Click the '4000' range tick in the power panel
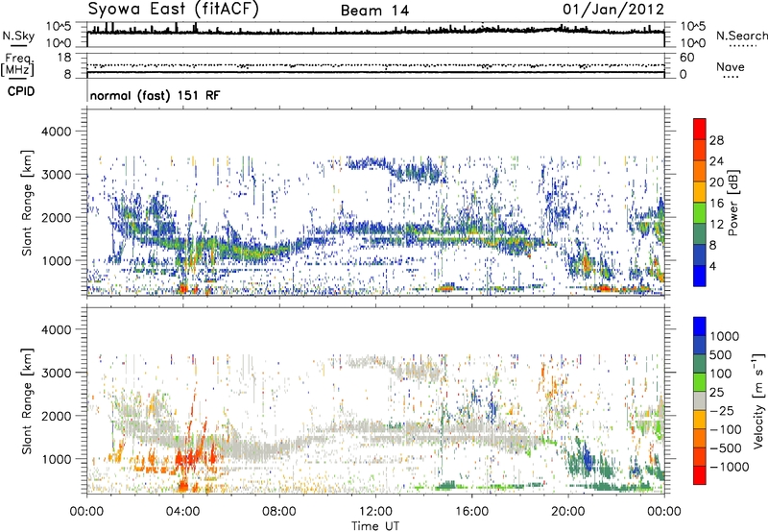Screen dimensions: 768x532 click(x=56, y=132)
